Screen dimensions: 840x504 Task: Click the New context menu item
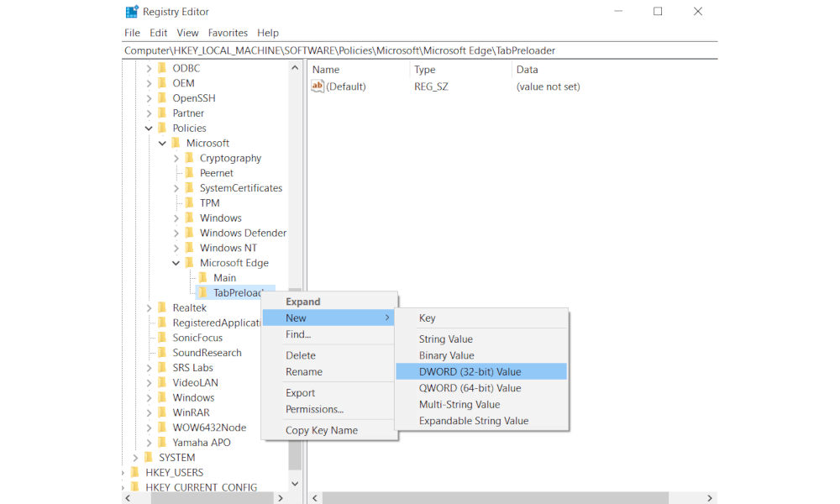(329, 318)
